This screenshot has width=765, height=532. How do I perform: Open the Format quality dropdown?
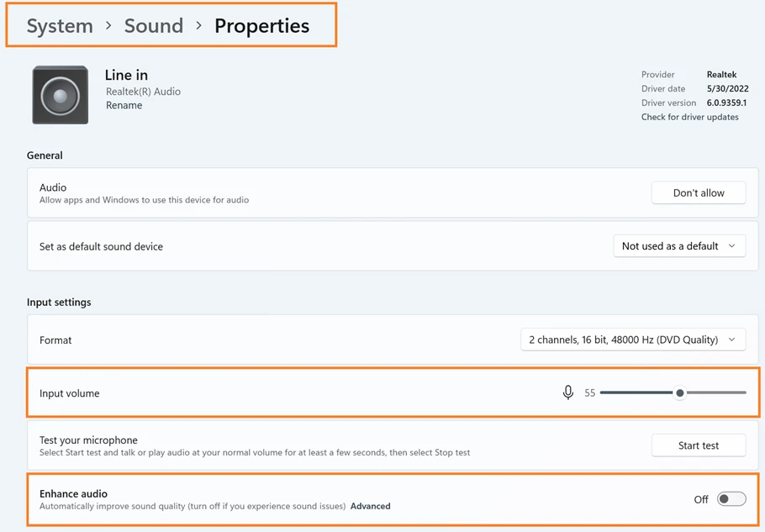click(x=632, y=340)
